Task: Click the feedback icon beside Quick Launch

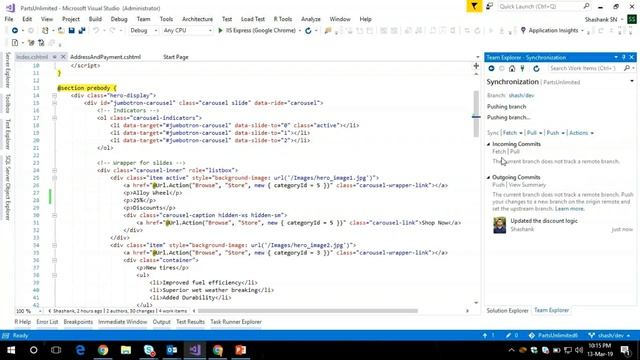Action: click(489, 7)
